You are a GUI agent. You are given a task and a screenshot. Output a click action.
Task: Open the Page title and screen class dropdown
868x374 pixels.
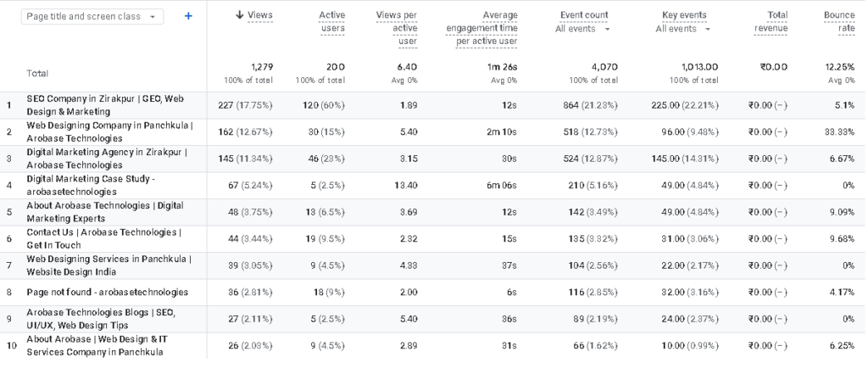coord(92,17)
